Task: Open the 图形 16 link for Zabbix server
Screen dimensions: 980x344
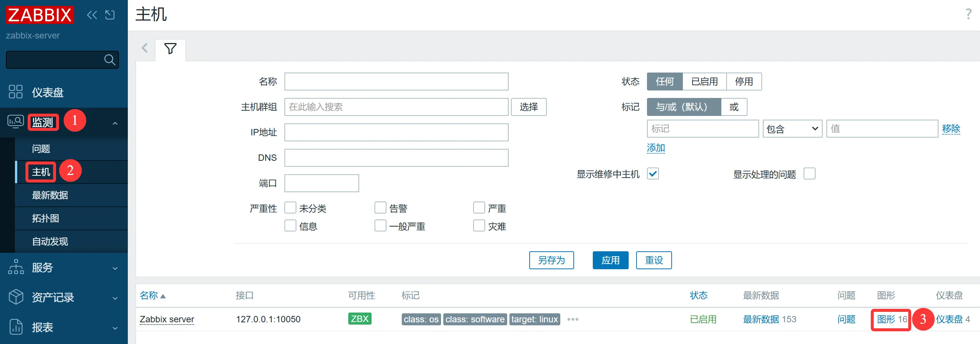Action: click(x=891, y=319)
